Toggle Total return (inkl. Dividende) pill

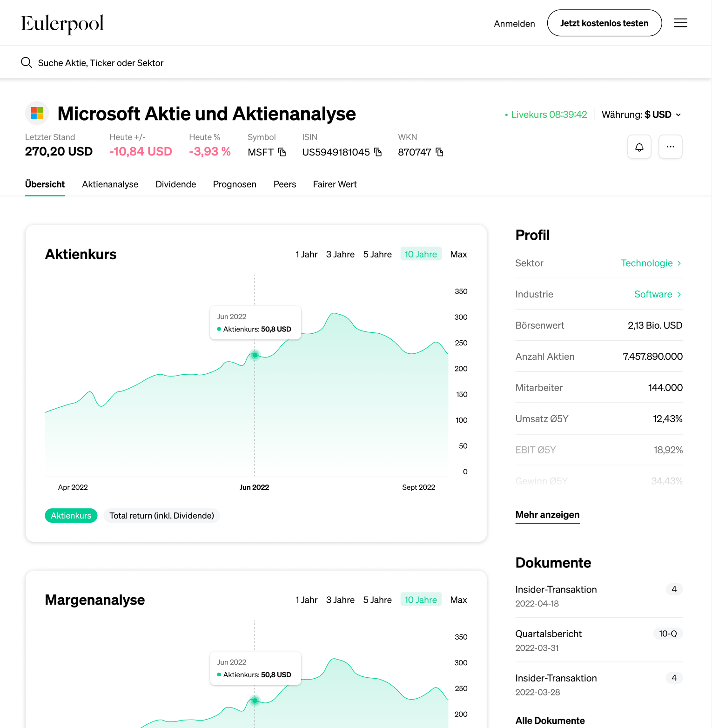click(161, 515)
